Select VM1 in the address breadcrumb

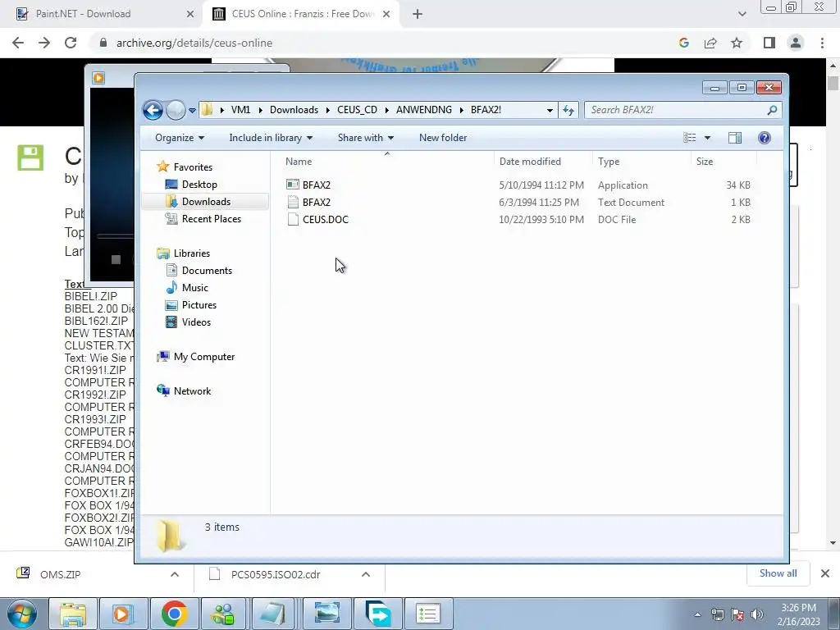tap(240, 110)
